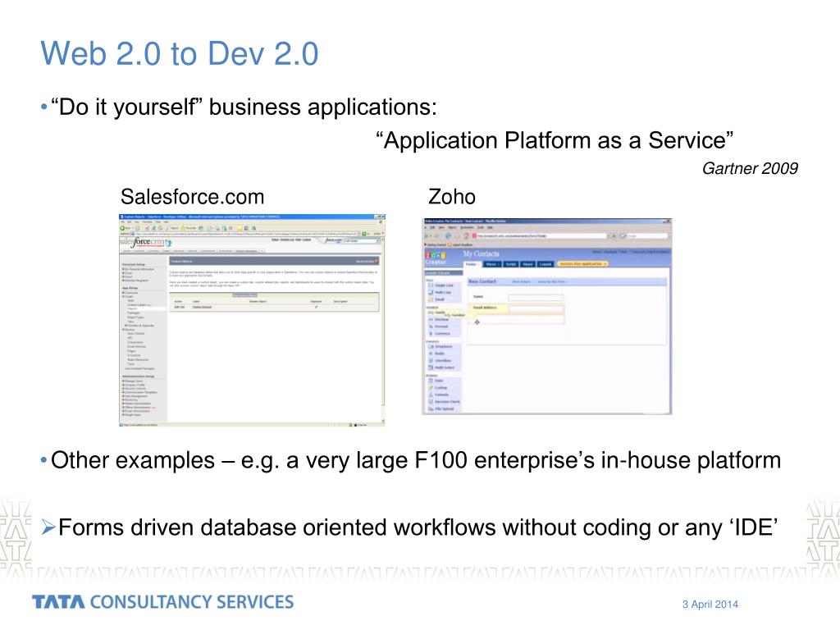Click the Name input field in Zoho form
The image size is (840, 630).
[536, 298]
